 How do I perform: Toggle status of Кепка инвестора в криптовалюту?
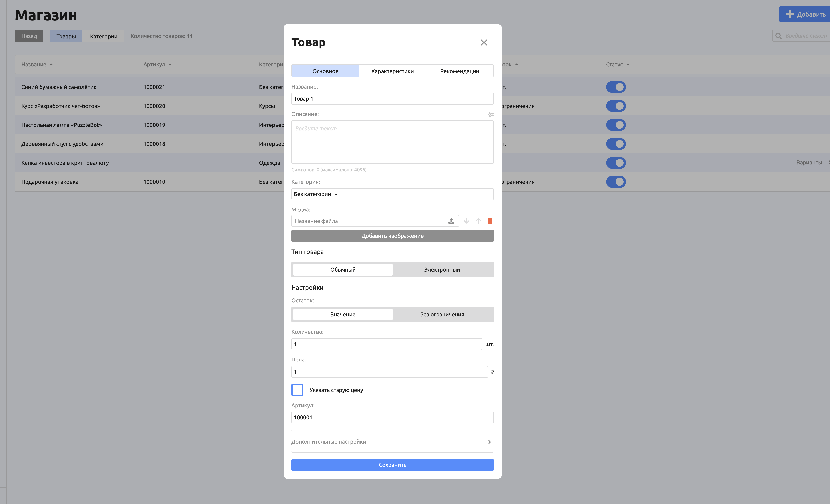pos(616,163)
